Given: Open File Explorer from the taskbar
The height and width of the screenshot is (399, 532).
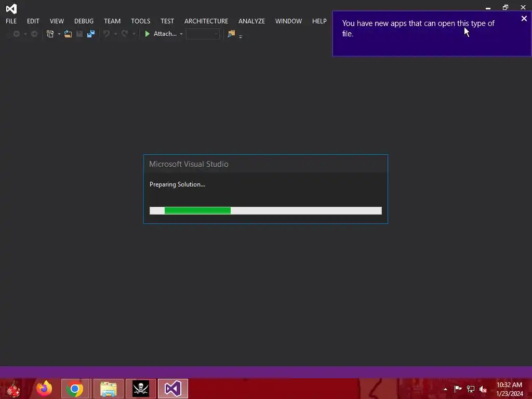Looking at the screenshot, I should pos(109,389).
